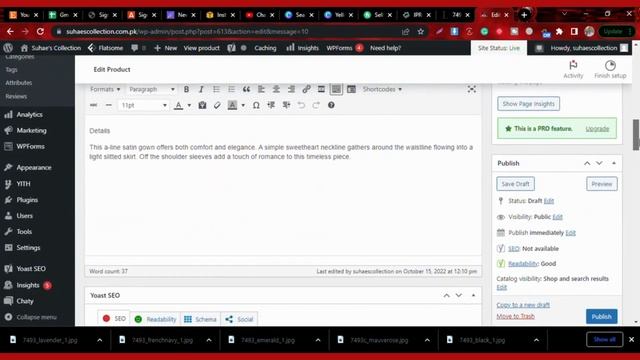
Task: Open View product in admin bar
Action: point(201,48)
